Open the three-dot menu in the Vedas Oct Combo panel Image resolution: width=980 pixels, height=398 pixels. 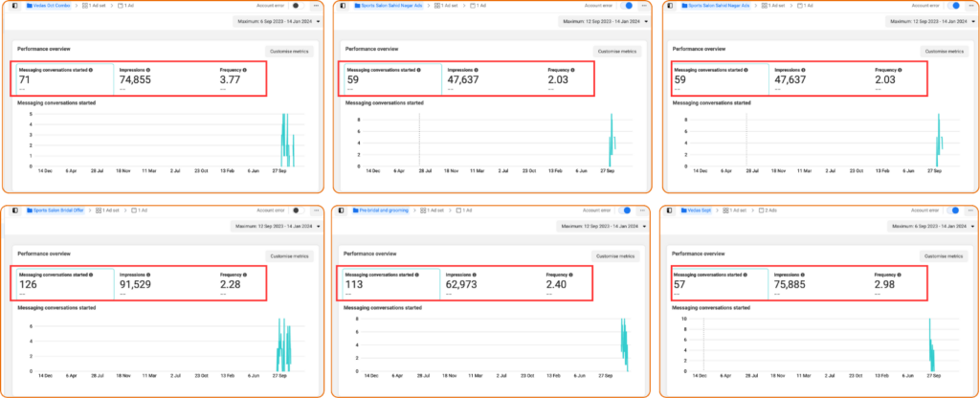click(x=315, y=6)
